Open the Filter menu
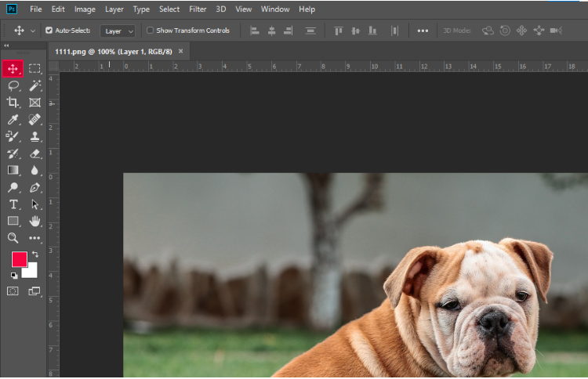The width and height of the screenshot is (588, 379). click(198, 9)
